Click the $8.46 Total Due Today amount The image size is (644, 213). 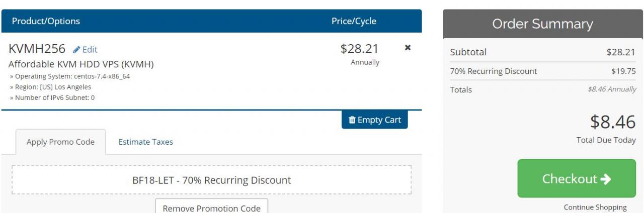(x=612, y=122)
